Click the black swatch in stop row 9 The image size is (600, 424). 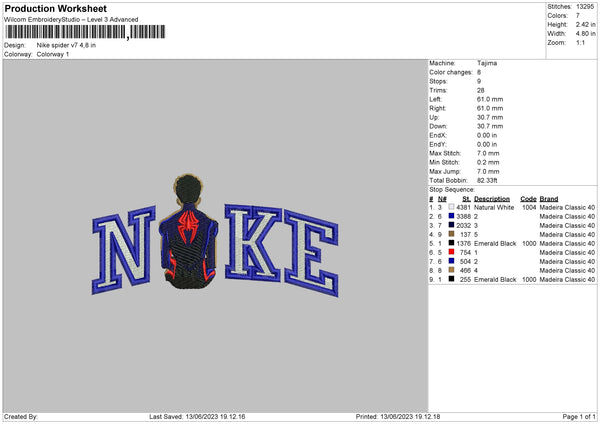(452, 279)
